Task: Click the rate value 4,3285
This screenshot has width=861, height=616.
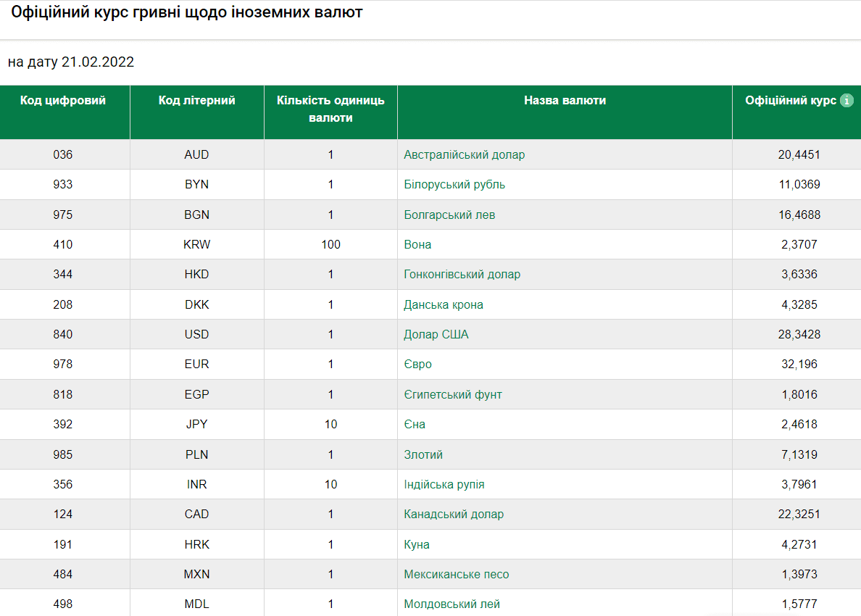Action: 799,304
